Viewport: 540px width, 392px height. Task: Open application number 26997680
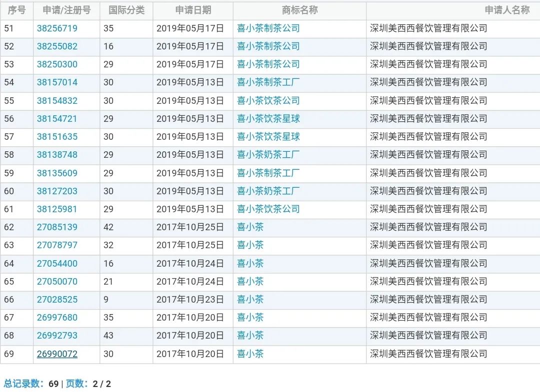click(x=57, y=318)
